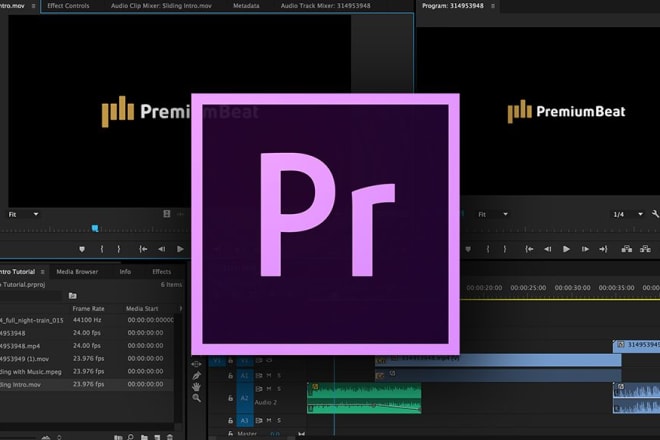Switch to the Effect Controls tab
The width and height of the screenshot is (660, 440).
(68, 6)
